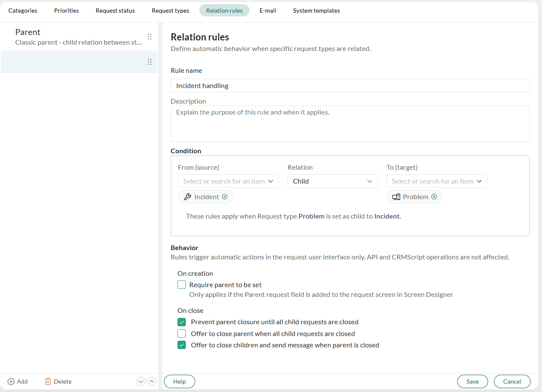
Task: Remove the Incident chip with its x icon
Action: tap(225, 197)
